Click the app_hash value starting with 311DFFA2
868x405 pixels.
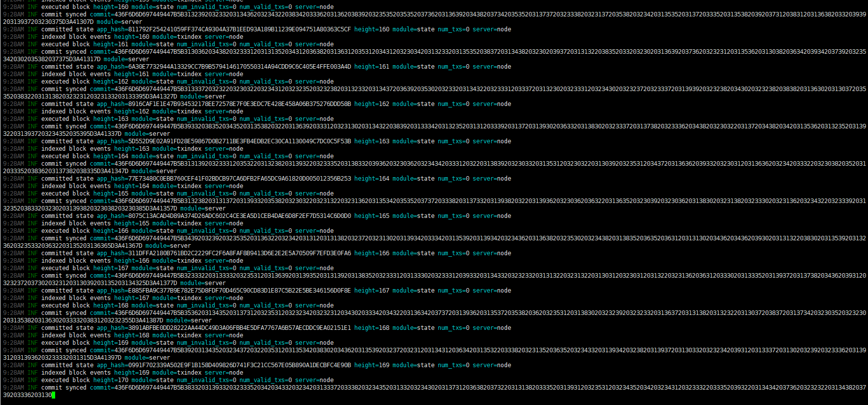click(x=240, y=253)
